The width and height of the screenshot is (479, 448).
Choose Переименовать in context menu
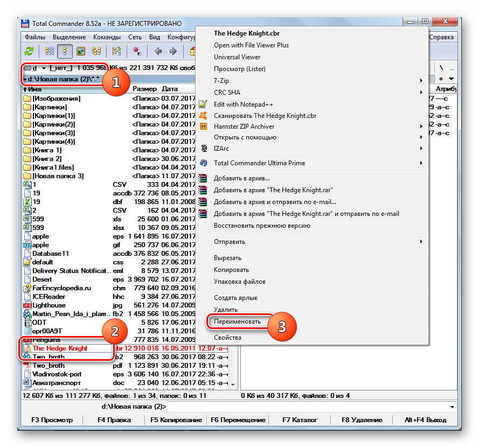(237, 321)
